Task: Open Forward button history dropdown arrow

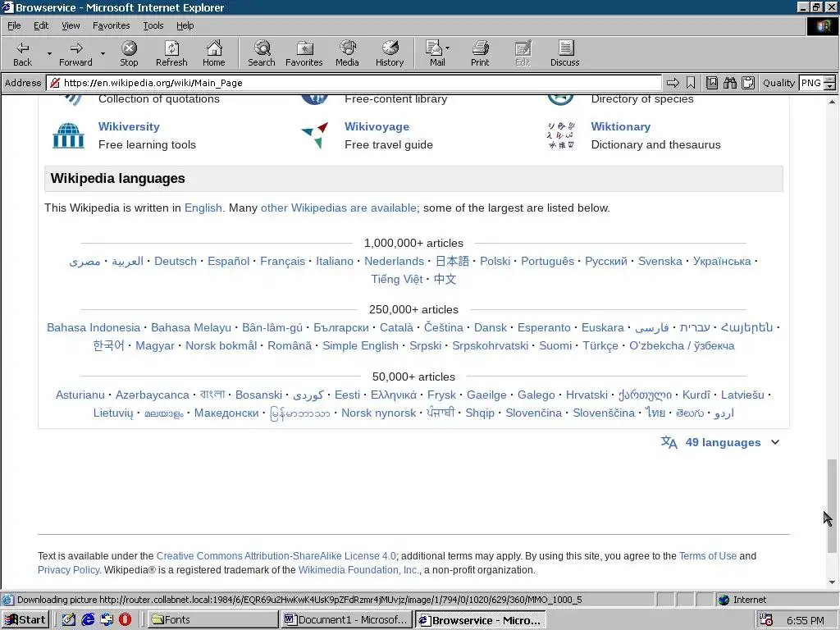Action: pyautogui.click(x=103, y=53)
